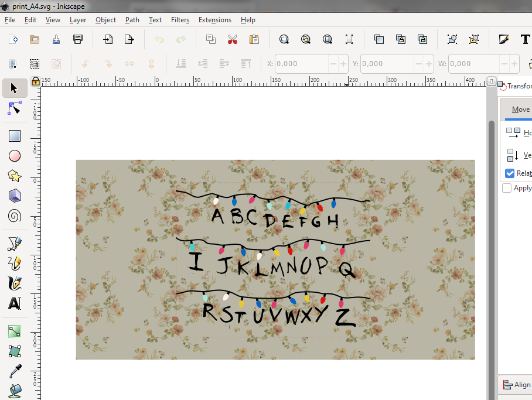This screenshot has height=400, width=532.
Task: Increase X coordinate with plus button
Action: tap(344, 64)
